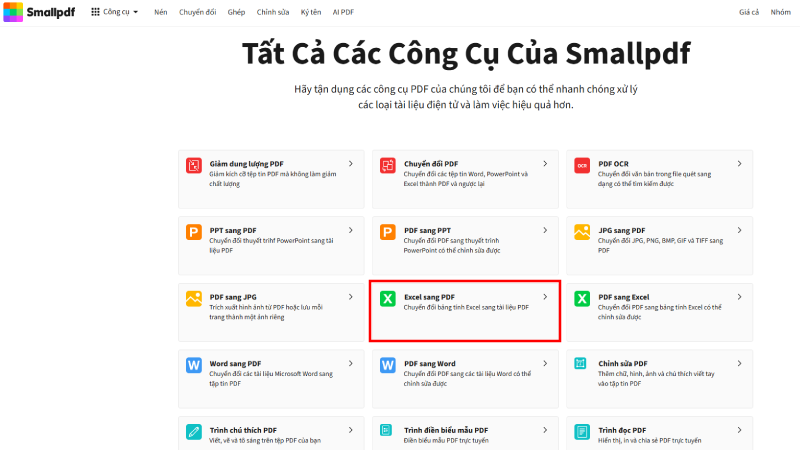Click chevron on PPT sang PDF card
The width and height of the screenshot is (800, 450).
click(x=351, y=230)
